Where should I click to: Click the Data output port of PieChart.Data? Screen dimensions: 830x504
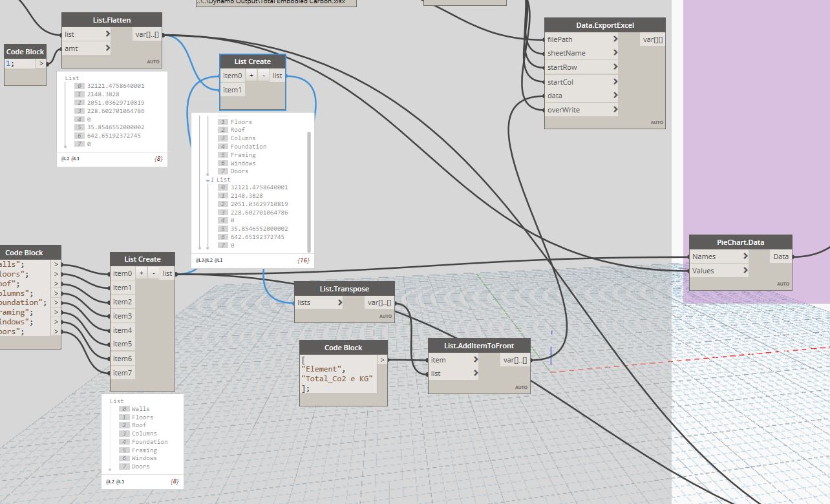[781, 257]
